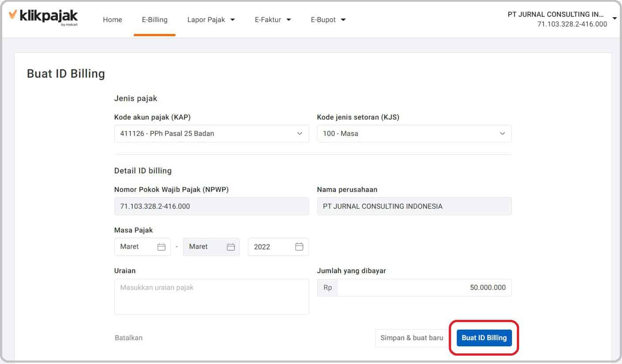The height and width of the screenshot is (364, 622).
Task: Open the starting Masa Pajak month picker
Action: [x=142, y=247]
